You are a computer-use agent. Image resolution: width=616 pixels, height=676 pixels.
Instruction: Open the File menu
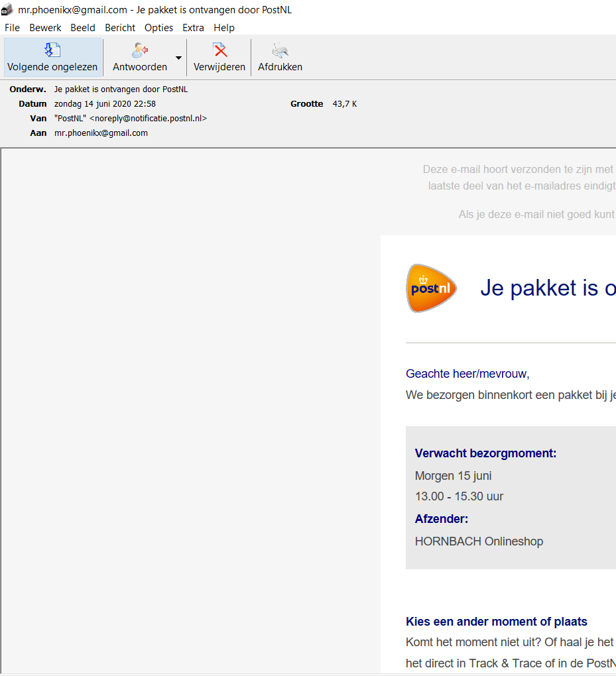12,28
